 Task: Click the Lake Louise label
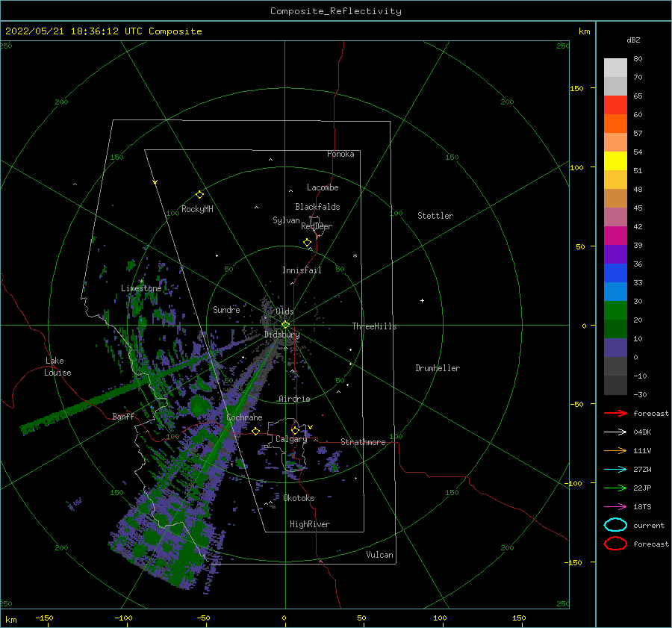tap(57, 367)
